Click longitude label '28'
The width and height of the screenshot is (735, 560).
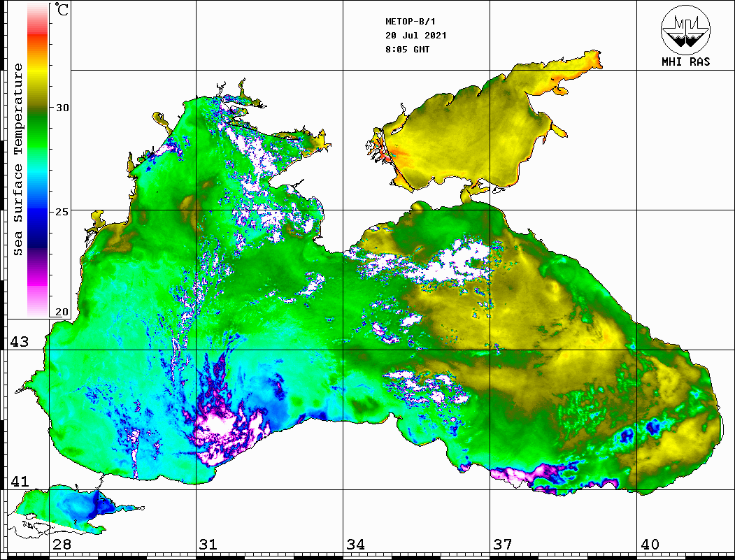[x=62, y=545]
